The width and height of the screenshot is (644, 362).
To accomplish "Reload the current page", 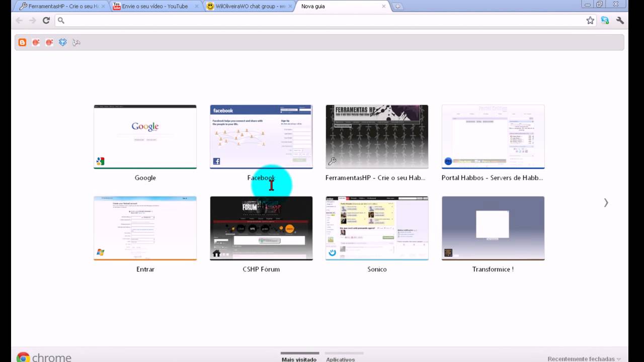I will click(x=46, y=21).
